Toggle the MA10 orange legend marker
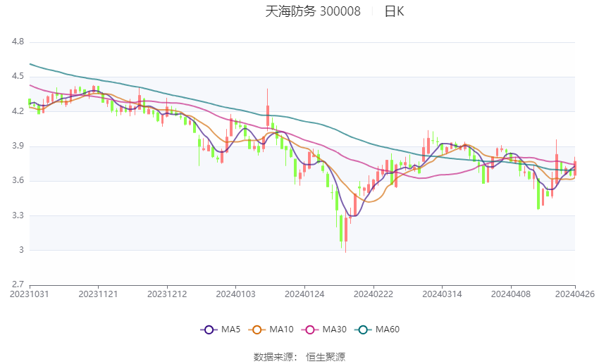 [x=257, y=330]
